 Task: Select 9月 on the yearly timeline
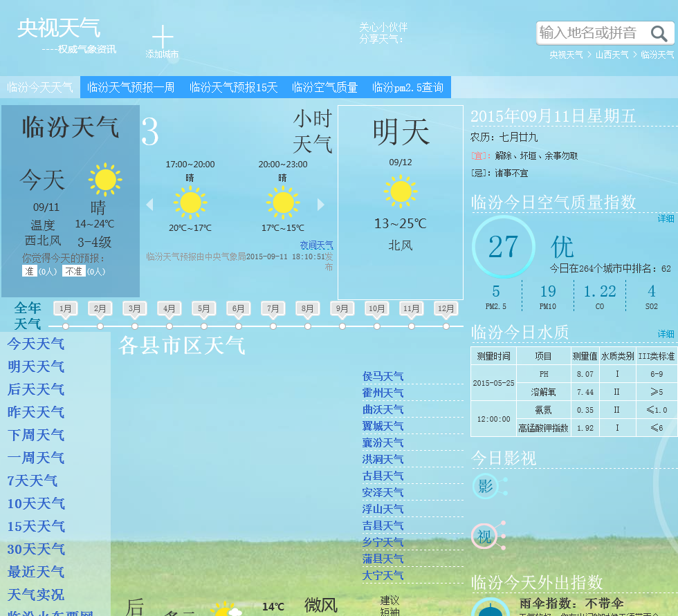[x=342, y=308]
